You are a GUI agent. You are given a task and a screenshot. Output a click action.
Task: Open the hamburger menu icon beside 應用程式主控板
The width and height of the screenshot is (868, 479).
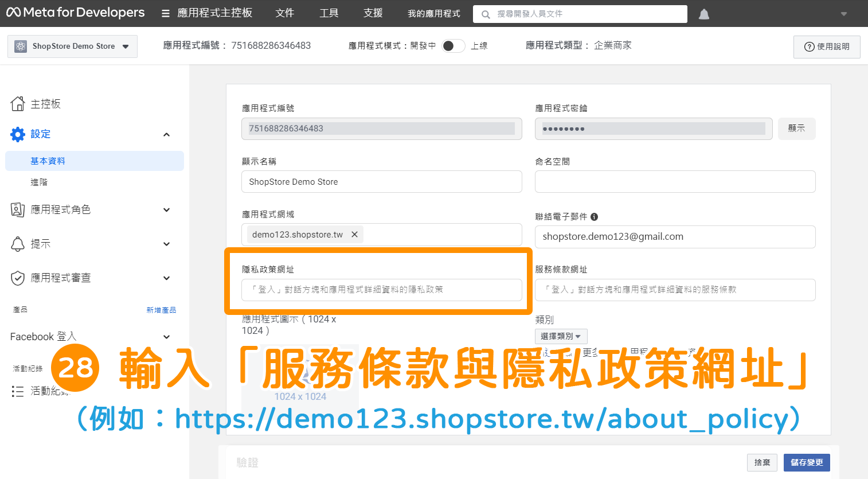click(166, 13)
